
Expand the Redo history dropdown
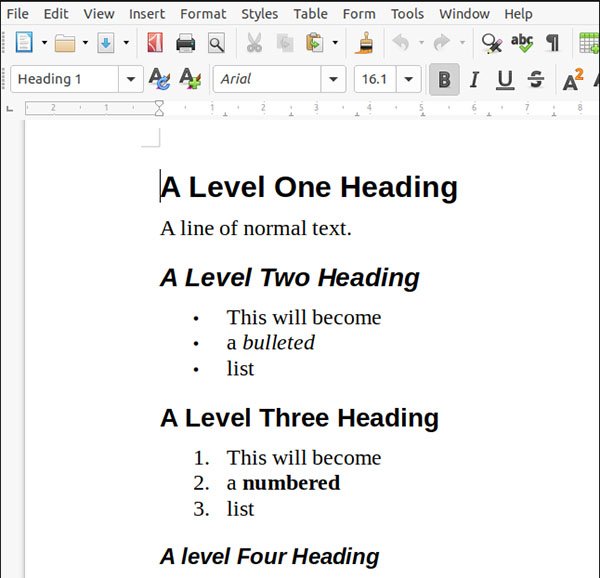[x=462, y=42]
